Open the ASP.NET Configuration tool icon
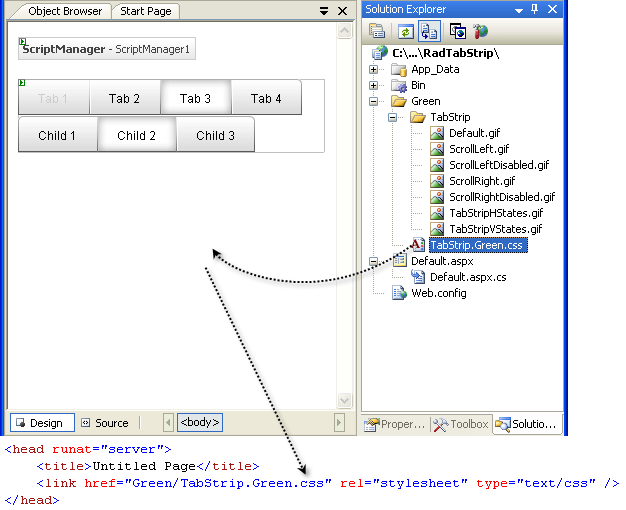 [481, 31]
